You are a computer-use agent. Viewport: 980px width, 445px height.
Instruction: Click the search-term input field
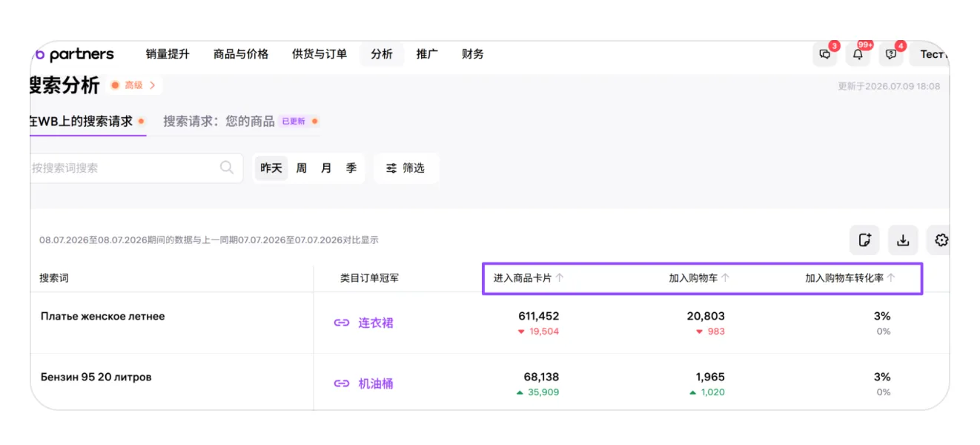coord(136,168)
